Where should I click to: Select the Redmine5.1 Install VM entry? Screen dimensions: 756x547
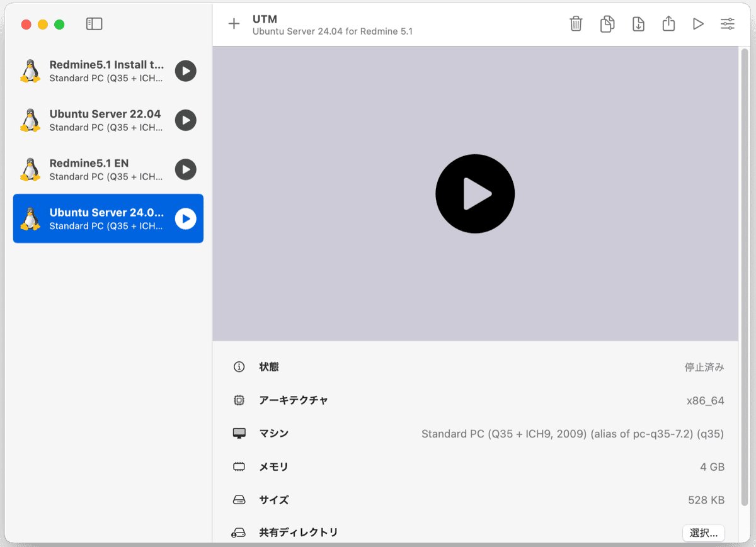point(106,71)
